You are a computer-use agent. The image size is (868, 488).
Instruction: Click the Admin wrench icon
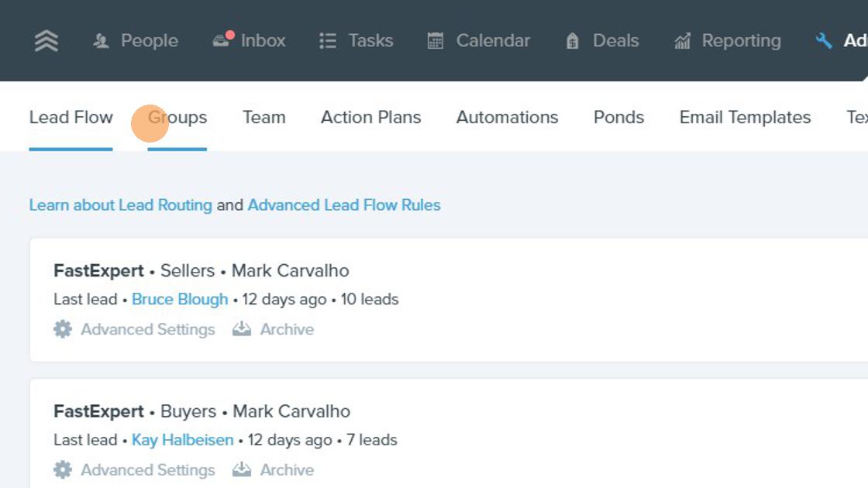pos(824,40)
